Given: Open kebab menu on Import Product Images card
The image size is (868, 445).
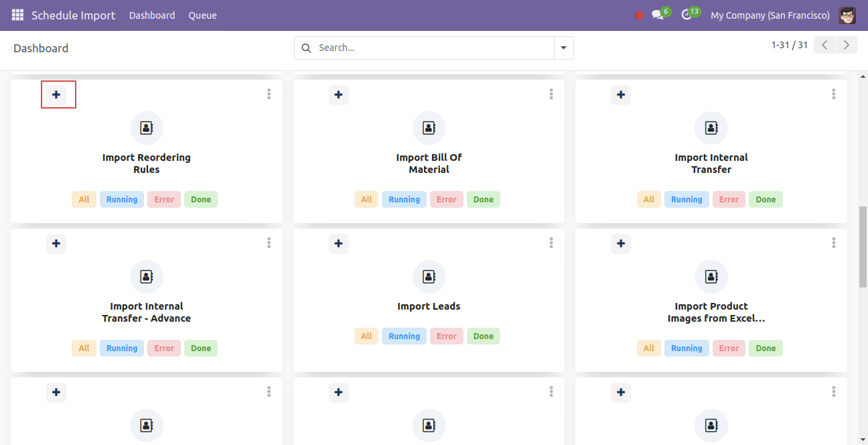Looking at the screenshot, I should [x=834, y=243].
